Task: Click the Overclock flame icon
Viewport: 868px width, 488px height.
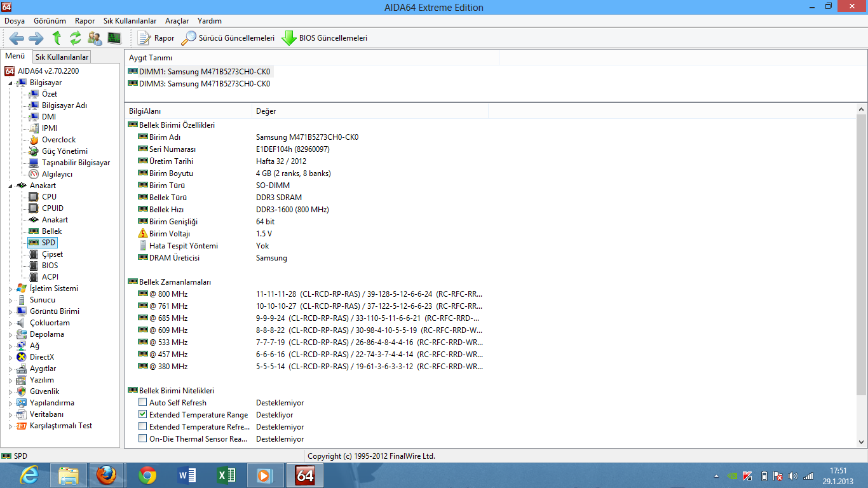Action: click(34, 140)
